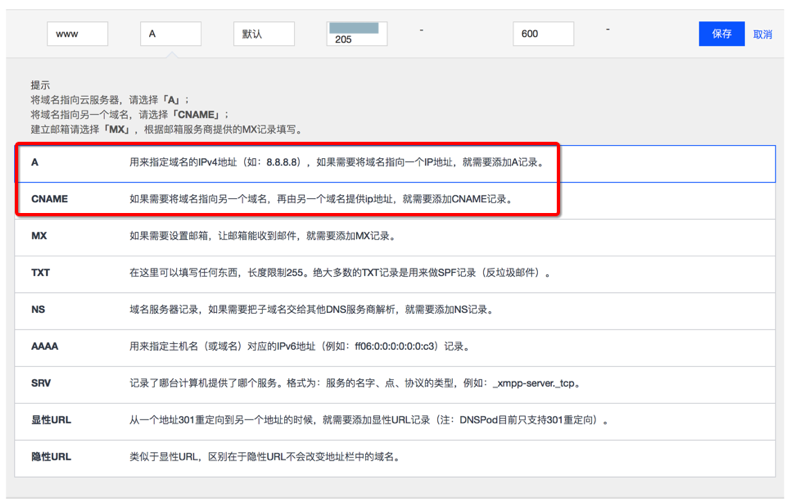The height and width of the screenshot is (503, 800).
Task: Select the NS record type row
Action: point(395,311)
